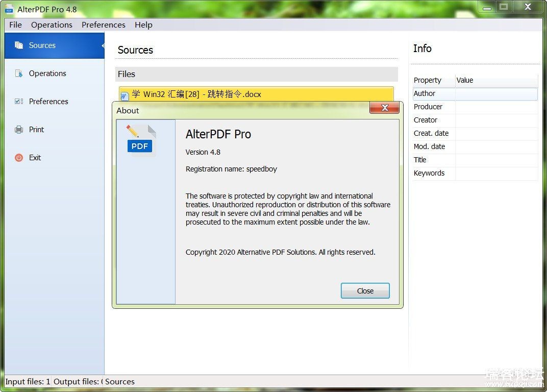This screenshot has height=392, width=547.
Task: Go to Operations label in sidebar
Action: (x=47, y=73)
